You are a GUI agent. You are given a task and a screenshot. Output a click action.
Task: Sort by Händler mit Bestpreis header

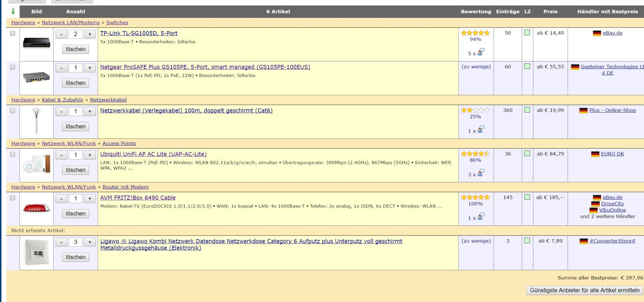[607, 11]
